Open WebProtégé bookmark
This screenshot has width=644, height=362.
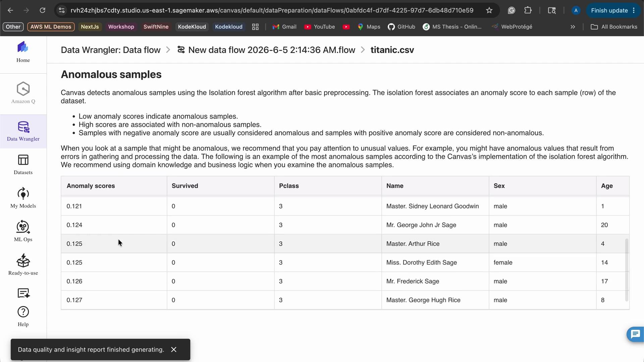512,27
